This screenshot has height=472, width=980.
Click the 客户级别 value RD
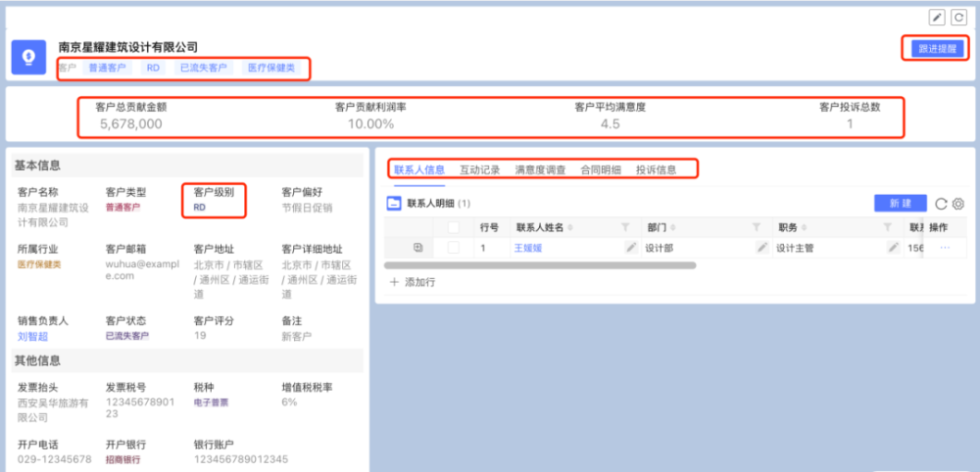(199, 208)
